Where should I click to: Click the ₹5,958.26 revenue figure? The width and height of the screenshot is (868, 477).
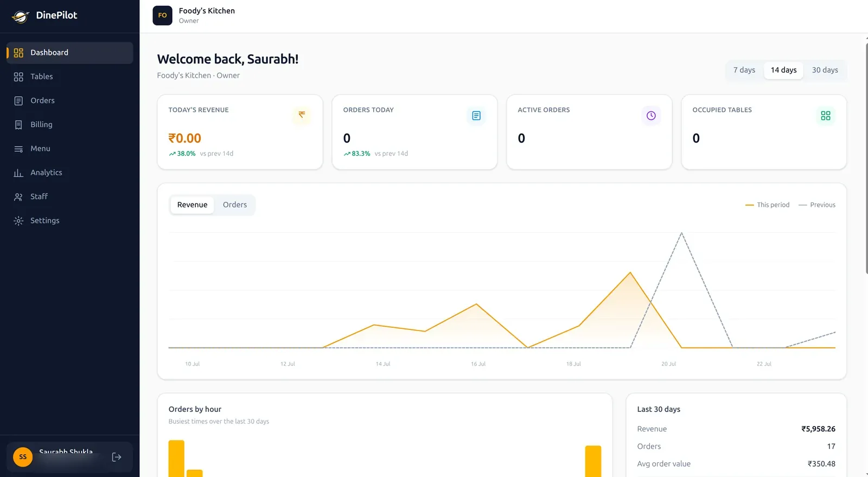click(818, 429)
